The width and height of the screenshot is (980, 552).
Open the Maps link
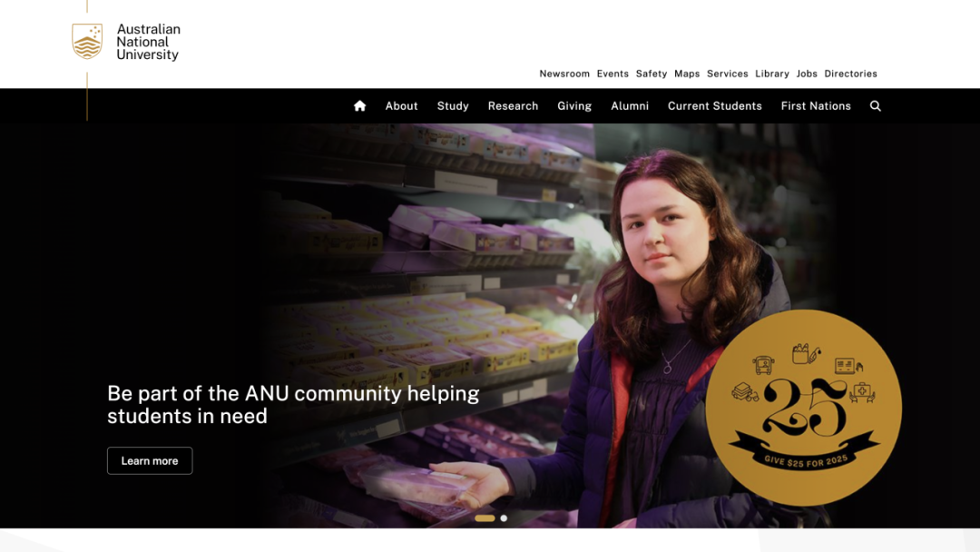(x=687, y=74)
